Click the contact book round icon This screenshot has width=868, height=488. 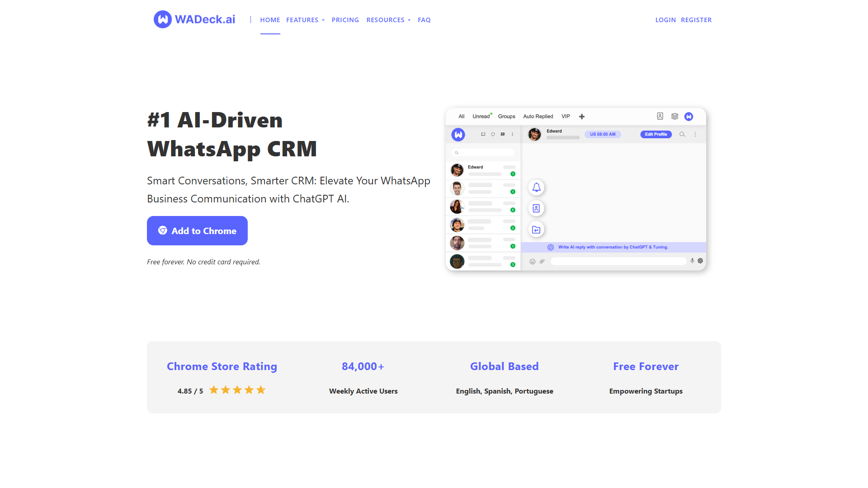[x=536, y=208]
